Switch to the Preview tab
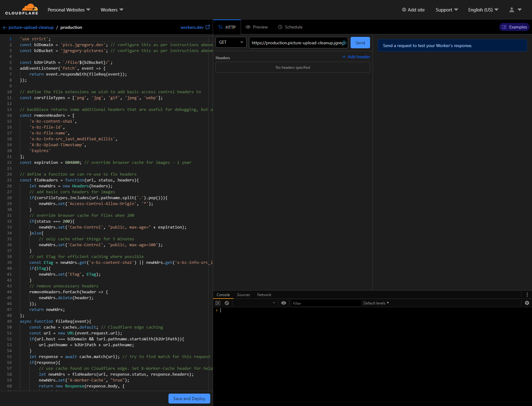 tap(257, 27)
